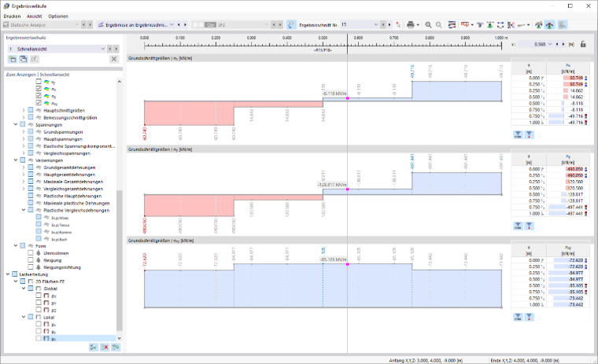Check the Hauptspannungen checkbox

pos(31,138)
